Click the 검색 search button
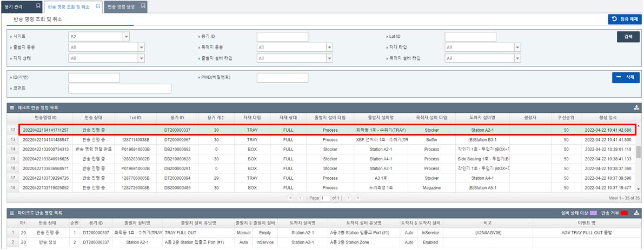This screenshot has height=250, width=644. pyautogui.click(x=628, y=37)
